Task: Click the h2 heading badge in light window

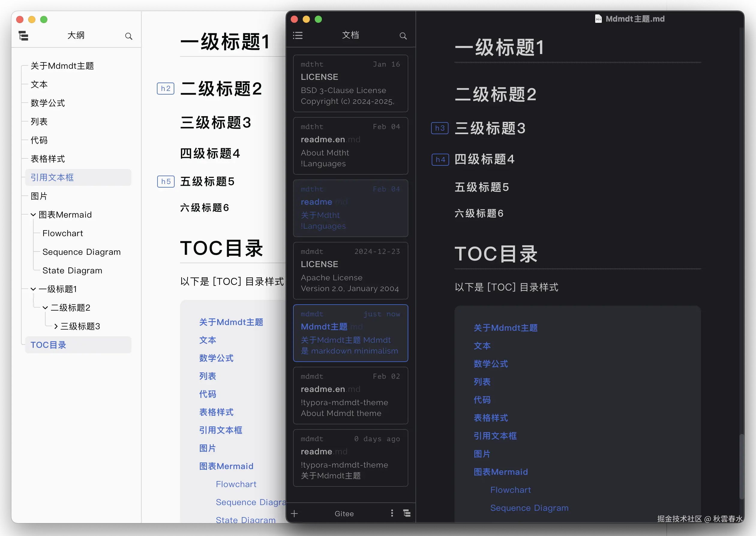Action: pyautogui.click(x=166, y=89)
